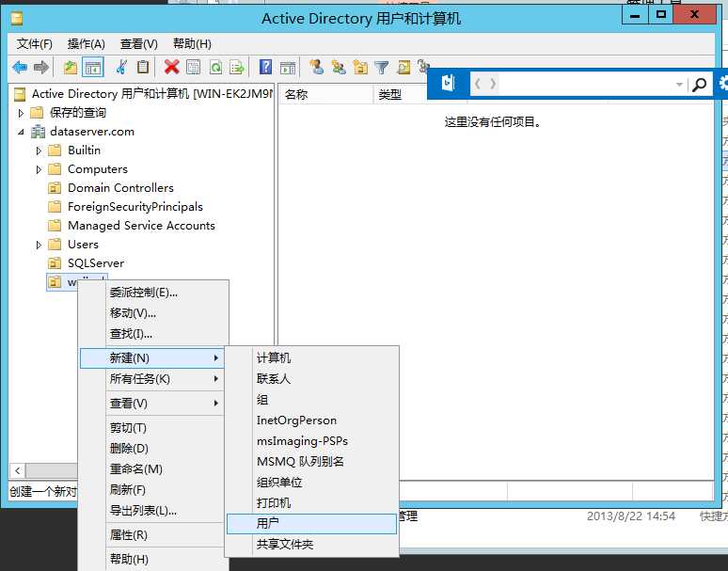This screenshot has height=571, width=728.
Task: Expand the Builtin container
Action: 39,151
